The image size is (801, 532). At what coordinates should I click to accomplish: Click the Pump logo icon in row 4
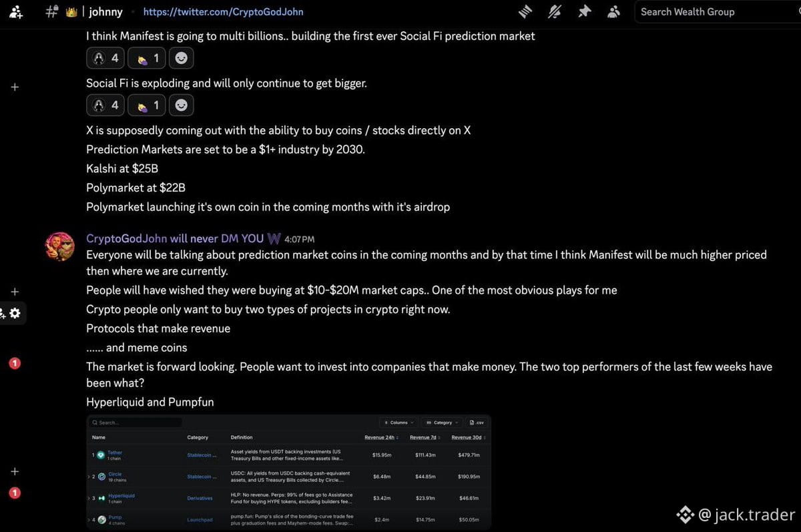[x=101, y=519]
